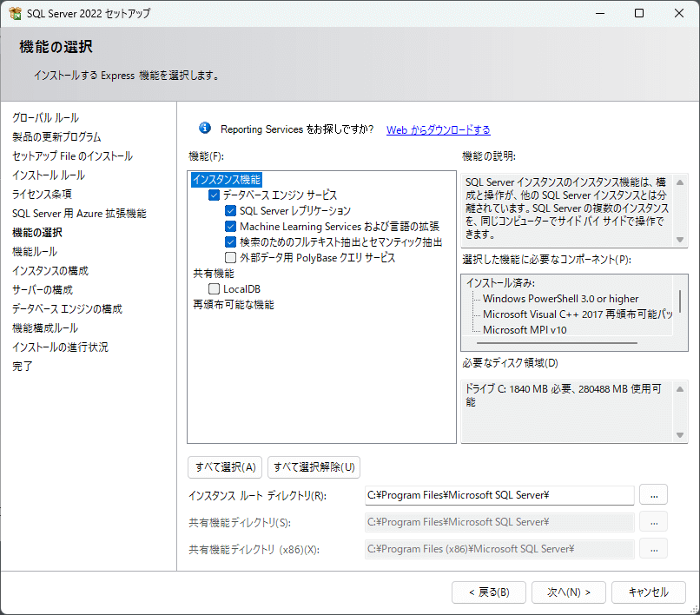Close the SQL Server setup window
700x615 pixels.
(679, 13)
